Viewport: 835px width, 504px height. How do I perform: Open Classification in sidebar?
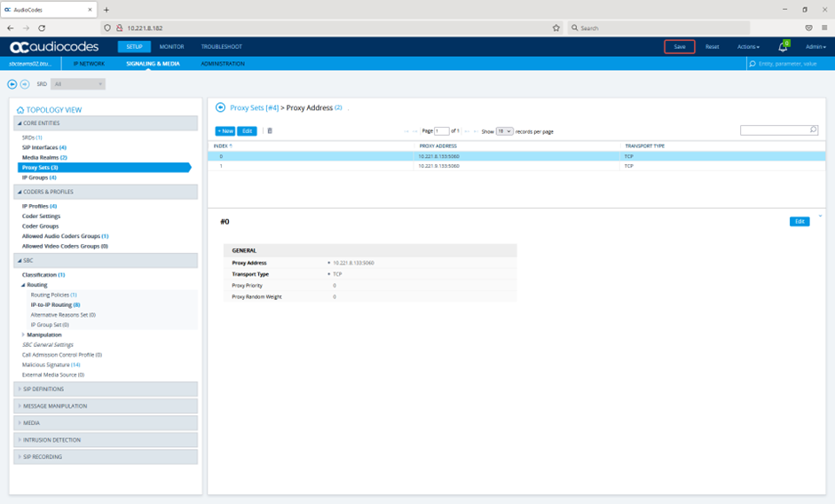click(43, 275)
